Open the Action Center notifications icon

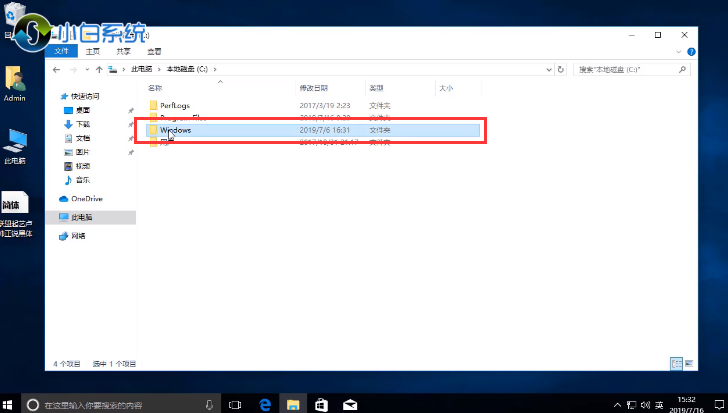[719, 405]
